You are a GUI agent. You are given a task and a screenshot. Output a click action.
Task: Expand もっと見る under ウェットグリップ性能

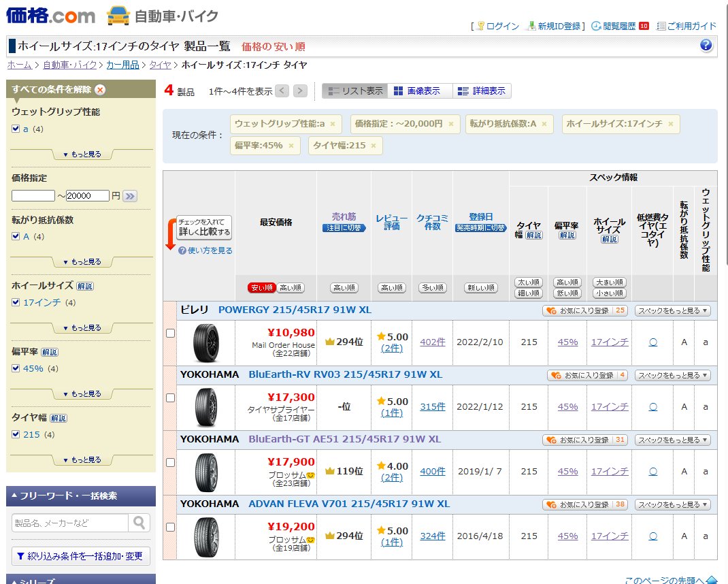click(x=82, y=155)
